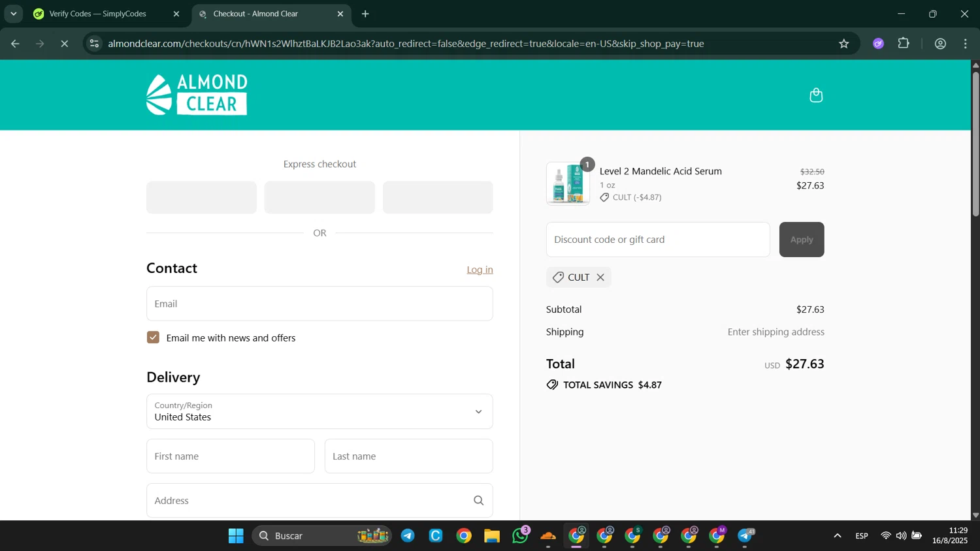
Task: Click the ESP language indicator
Action: pos(862,536)
